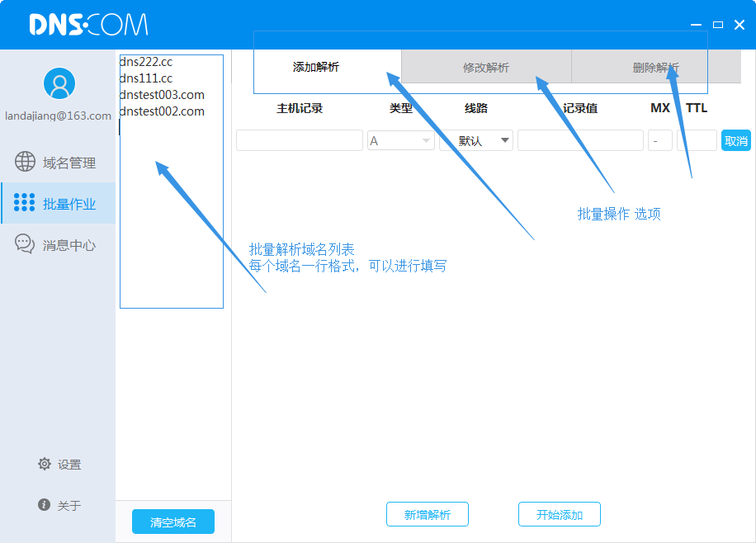
Task: Select the 批量作业 grid dots icon
Action: point(25,203)
